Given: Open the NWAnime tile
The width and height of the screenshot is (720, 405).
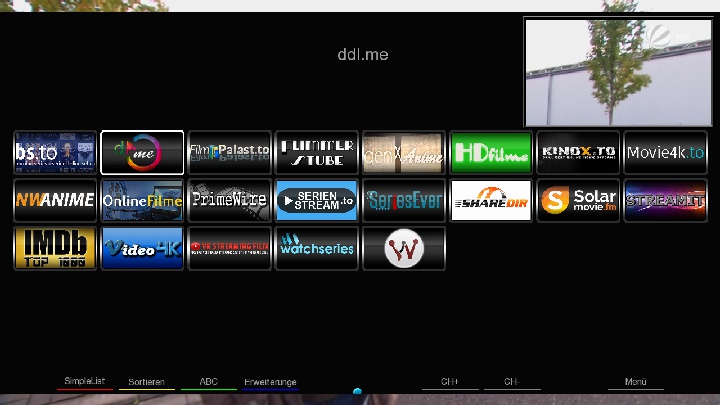Looking at the screenshot, I should point(55,200).
